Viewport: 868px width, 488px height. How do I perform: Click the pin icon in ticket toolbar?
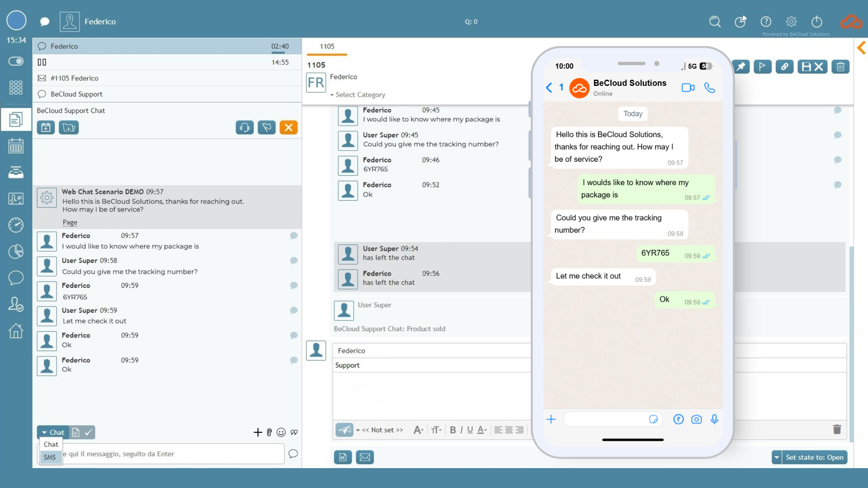pos(741,67)
